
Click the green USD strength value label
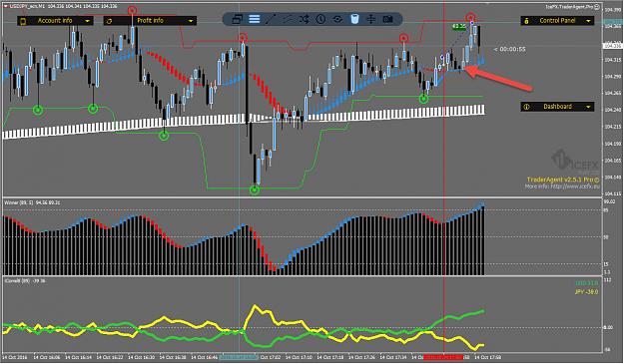(x=586, y=283)
